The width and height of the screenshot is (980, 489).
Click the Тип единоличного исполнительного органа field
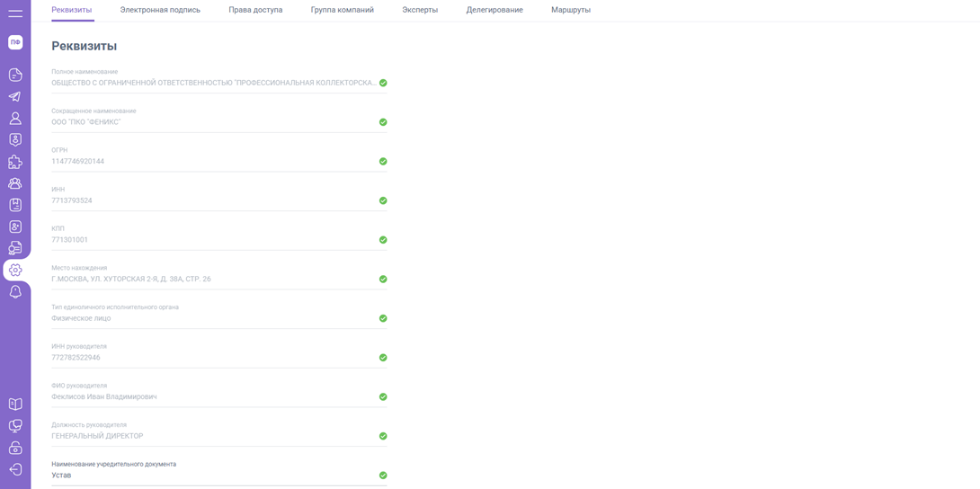[x=211, y=318]
